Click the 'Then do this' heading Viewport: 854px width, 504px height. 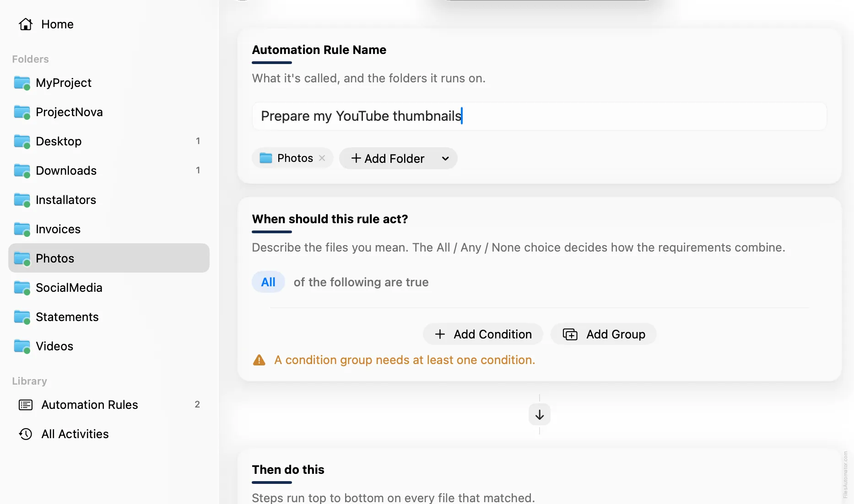(288, 470)
